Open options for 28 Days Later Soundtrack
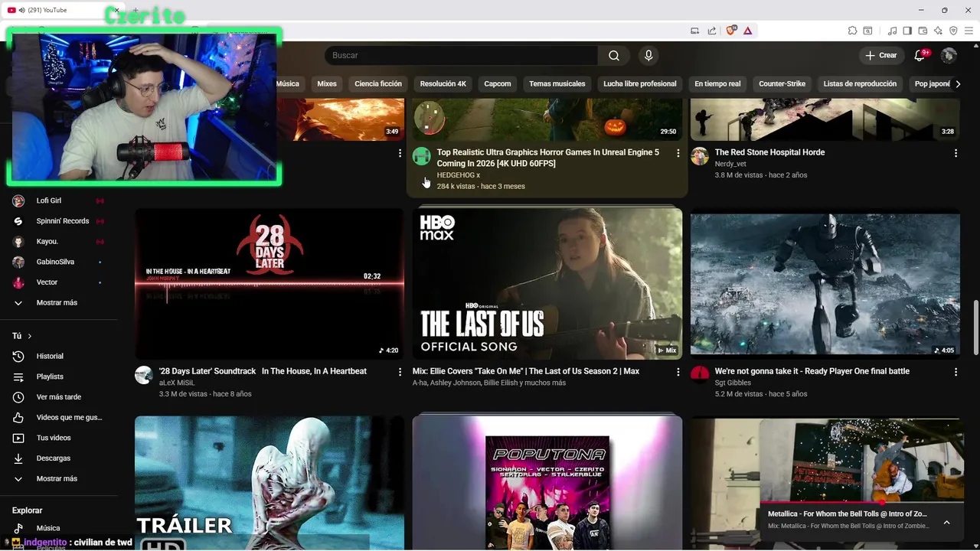 click(400, 372)
